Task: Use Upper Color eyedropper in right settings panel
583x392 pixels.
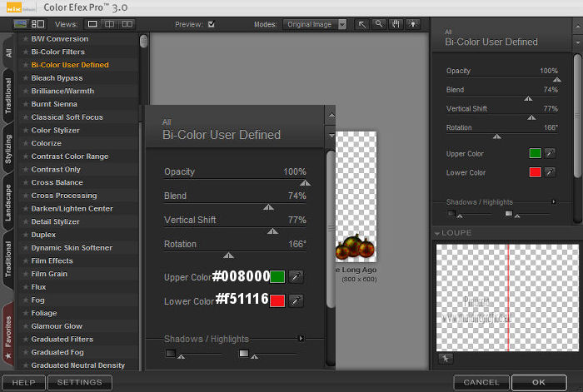Action: [x=550, y=153]
